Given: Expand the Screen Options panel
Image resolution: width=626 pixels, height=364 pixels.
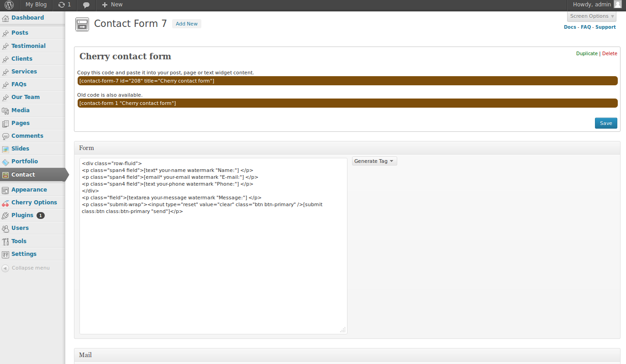Looking at the screenshot, I should (592, 16).
